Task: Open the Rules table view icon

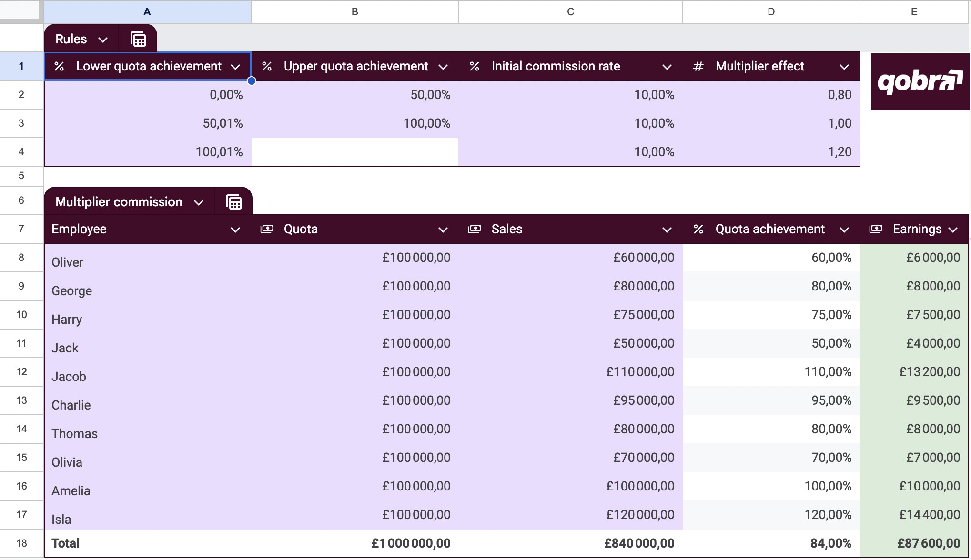Action: click(138, 39)
